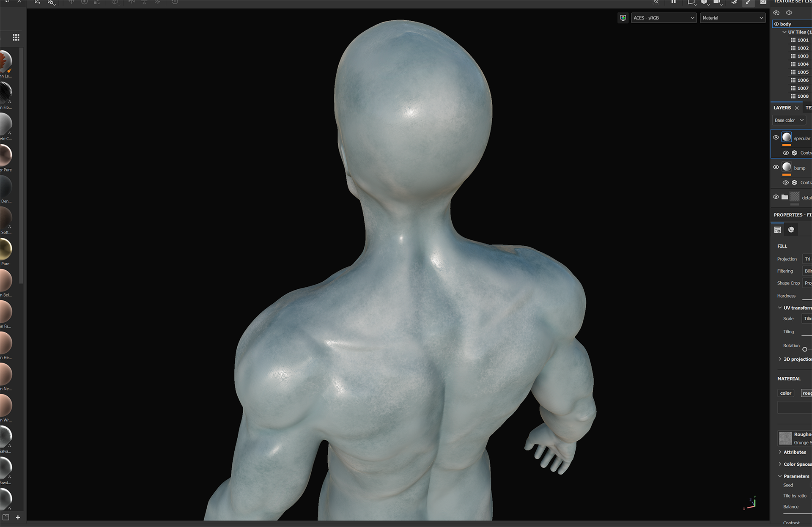Enable the color material channel button

pos(785,393)
